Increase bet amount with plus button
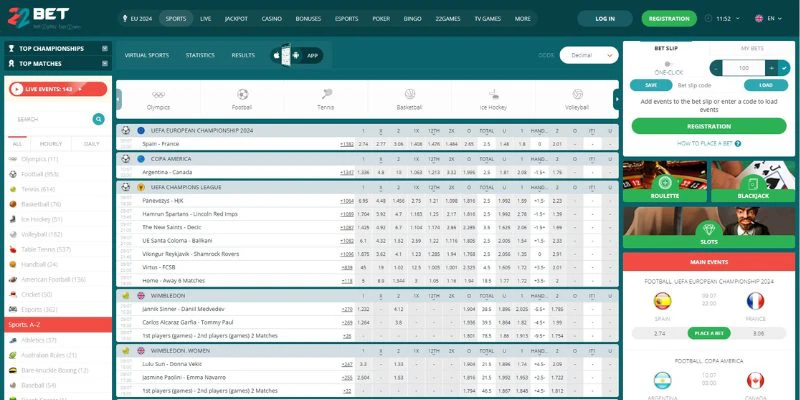 click(771, 68)
